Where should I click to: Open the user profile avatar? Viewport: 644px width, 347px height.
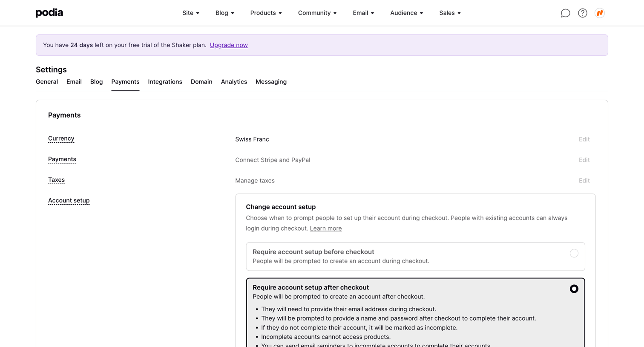point(599,13)
